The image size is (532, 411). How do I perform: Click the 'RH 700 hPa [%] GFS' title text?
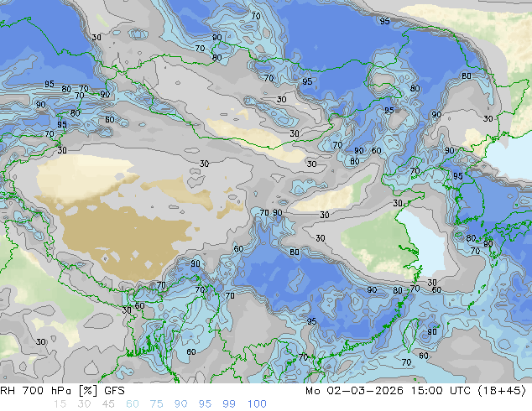pyautogui.click(x=62, y=391)
